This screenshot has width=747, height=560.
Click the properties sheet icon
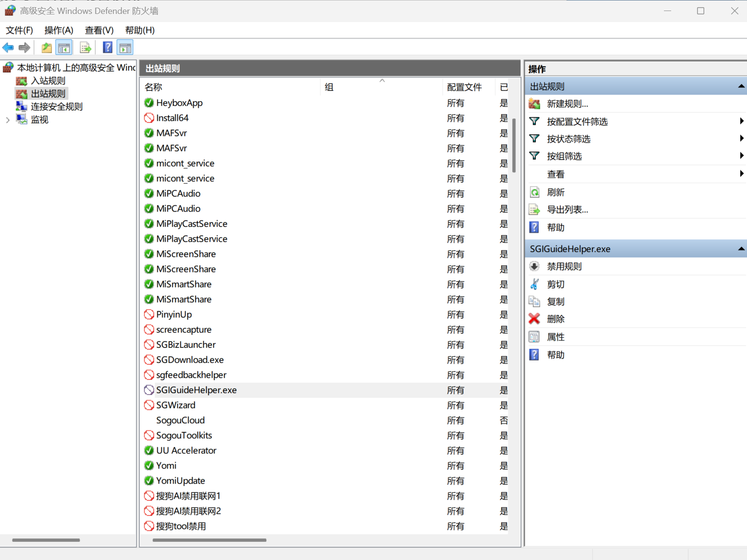pos(534,337)
